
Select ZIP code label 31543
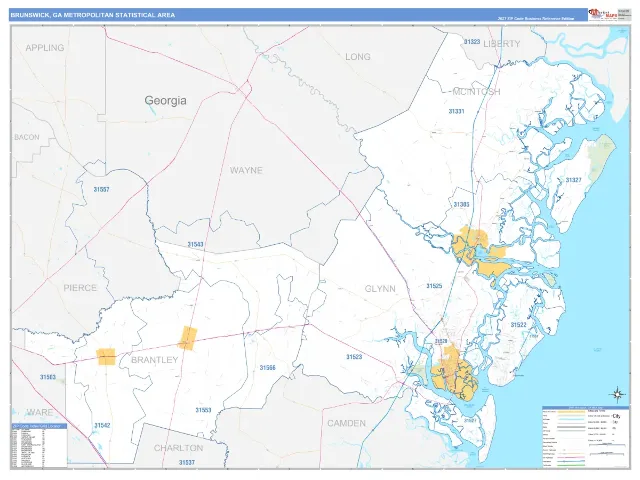tap(195, 244)
